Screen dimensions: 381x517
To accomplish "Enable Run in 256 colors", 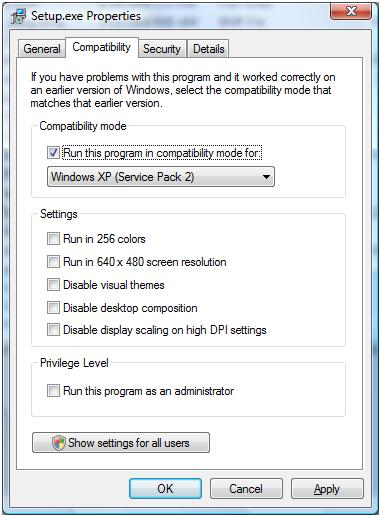I will coord(53,239).
